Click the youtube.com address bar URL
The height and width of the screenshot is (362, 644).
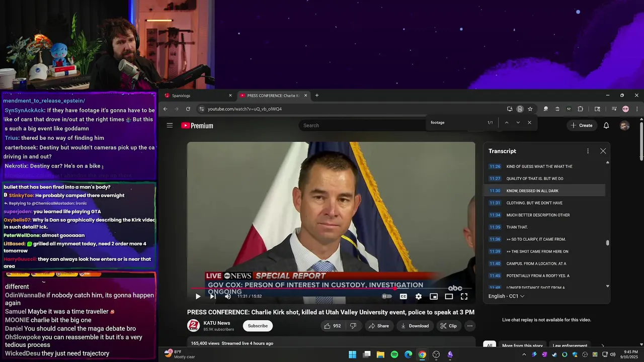(x=245, y=109)
